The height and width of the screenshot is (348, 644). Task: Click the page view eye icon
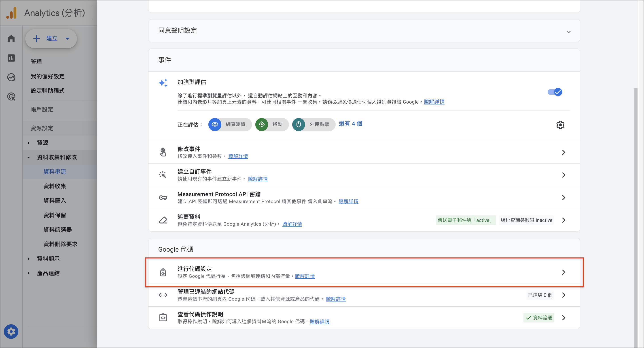(x=215, y=125)
